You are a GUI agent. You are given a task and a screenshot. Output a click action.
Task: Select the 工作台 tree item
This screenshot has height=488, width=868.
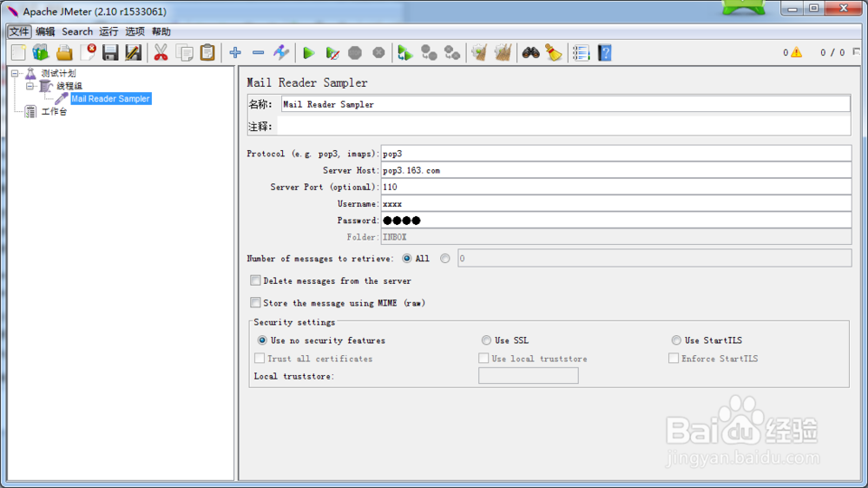54,111
